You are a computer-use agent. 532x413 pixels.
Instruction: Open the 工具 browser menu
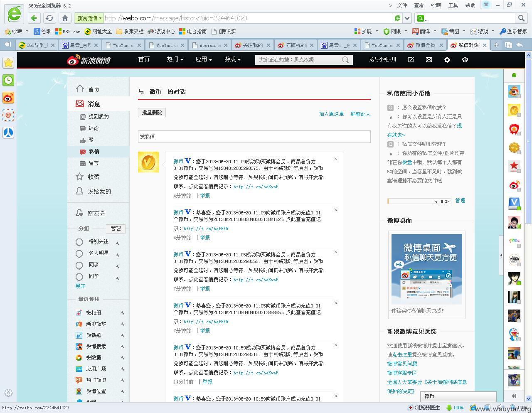point(453,5)
